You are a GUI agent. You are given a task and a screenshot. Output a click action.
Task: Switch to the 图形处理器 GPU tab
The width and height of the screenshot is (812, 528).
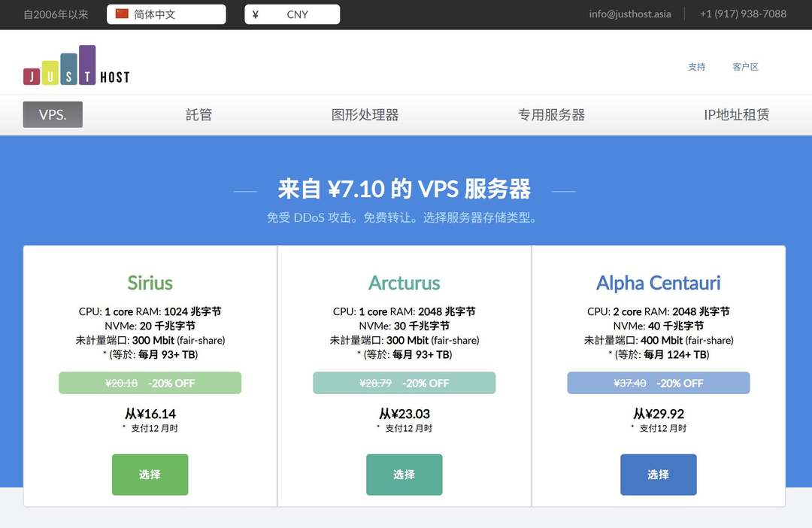[x=365, y=115]
